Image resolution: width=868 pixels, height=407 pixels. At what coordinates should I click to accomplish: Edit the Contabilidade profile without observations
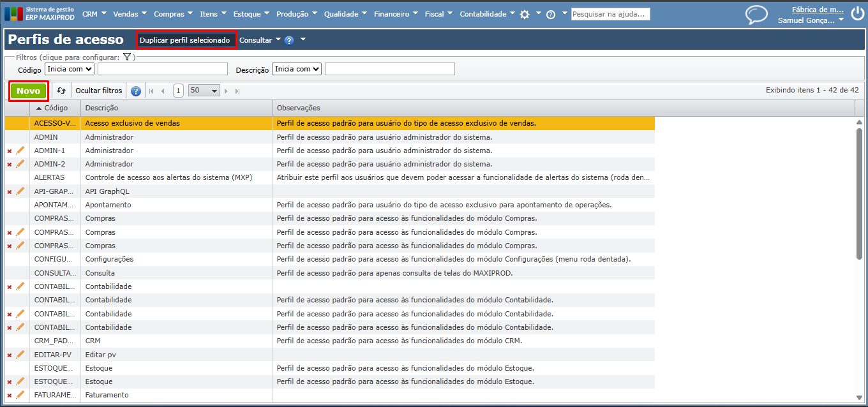tap(20, 286)
